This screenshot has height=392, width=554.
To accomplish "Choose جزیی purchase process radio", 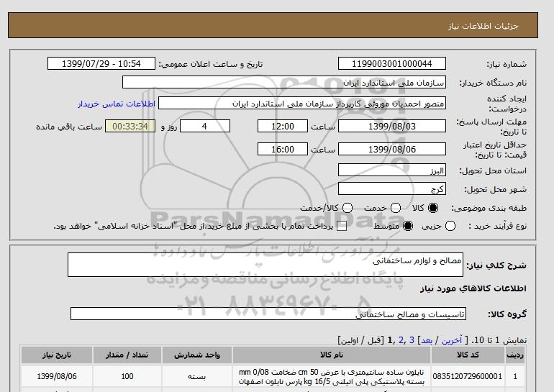I will tap(450, 226).
